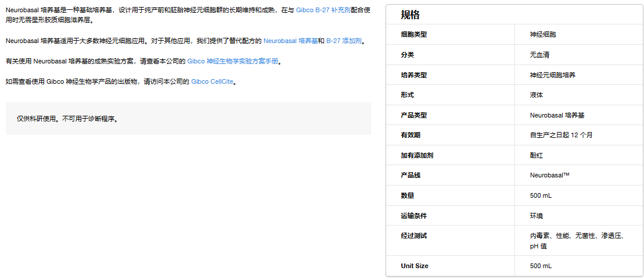This screenshot has width=644, height=278.
Task: Select the 液体 value
Action: 537,95
